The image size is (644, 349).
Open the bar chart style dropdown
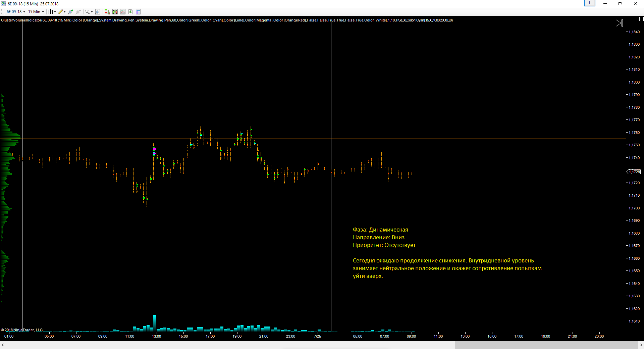pyautogui.click(x=52, y=12)
